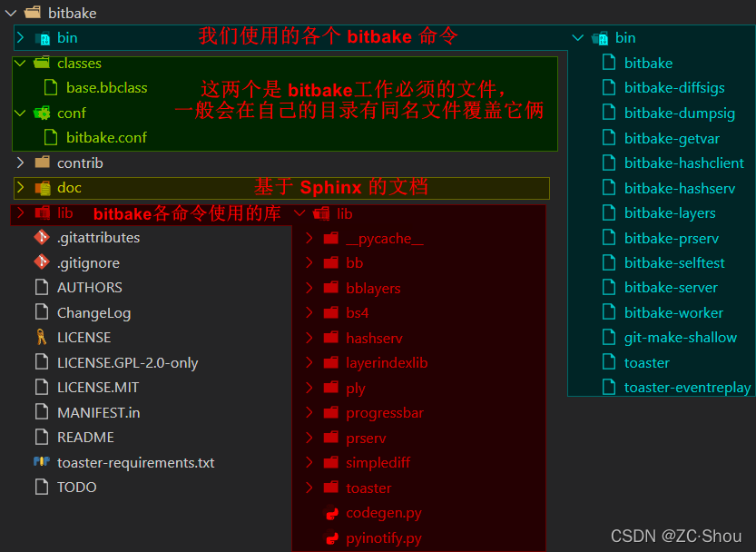Open the MANIFEST.in file
Viewport: 756px width, 552px height.
(x=98, y=412)
